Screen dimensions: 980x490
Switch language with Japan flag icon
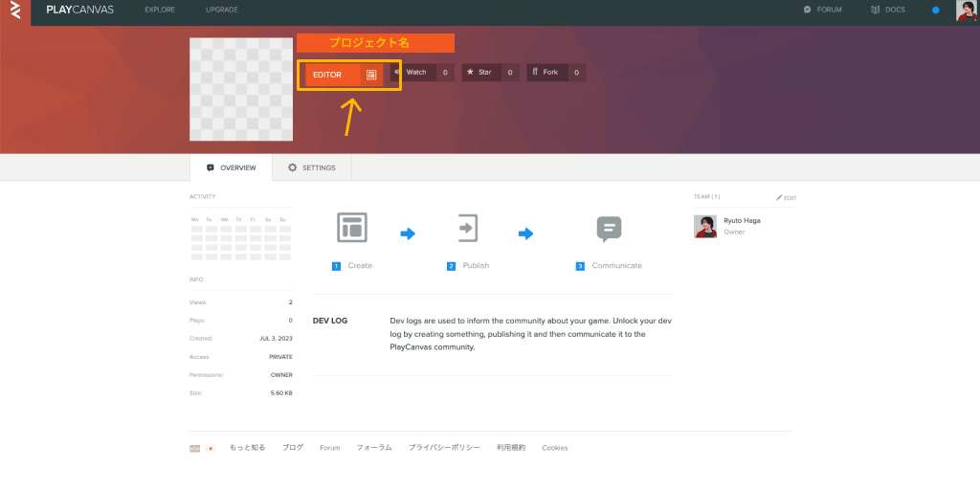(211, 448)
